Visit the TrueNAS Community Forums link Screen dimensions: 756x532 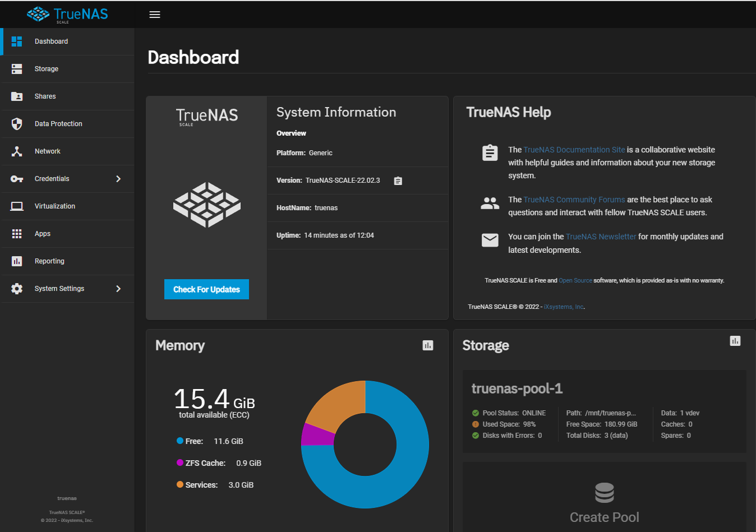(x=574, y=200)
